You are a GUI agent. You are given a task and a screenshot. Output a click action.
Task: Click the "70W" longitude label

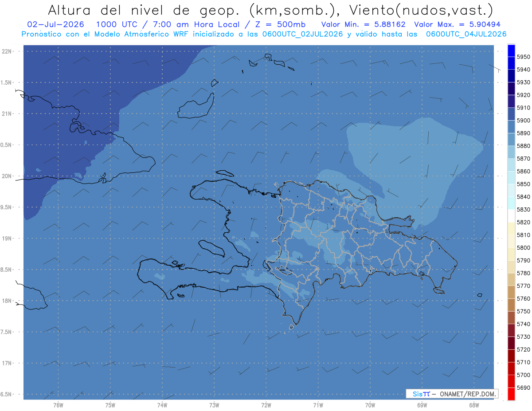[x=370, y=405]
